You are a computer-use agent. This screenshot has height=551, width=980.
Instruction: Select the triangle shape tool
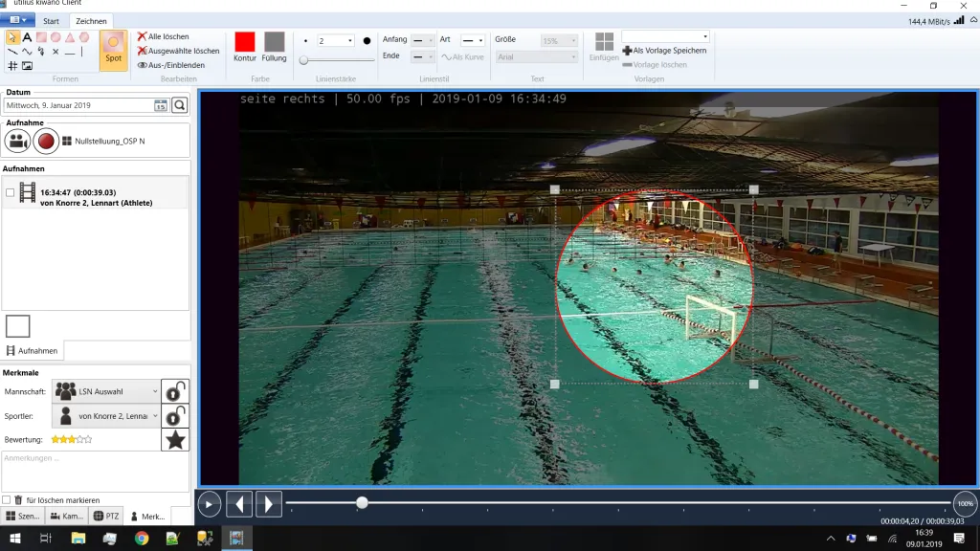tap(69, 37)
